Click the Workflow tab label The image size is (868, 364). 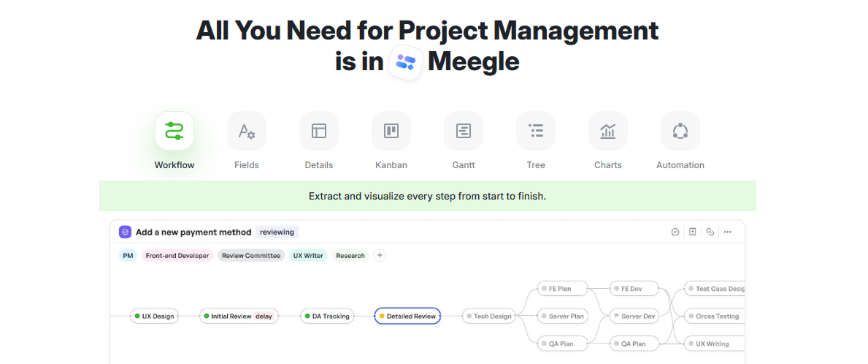click(x=174, y=165)
